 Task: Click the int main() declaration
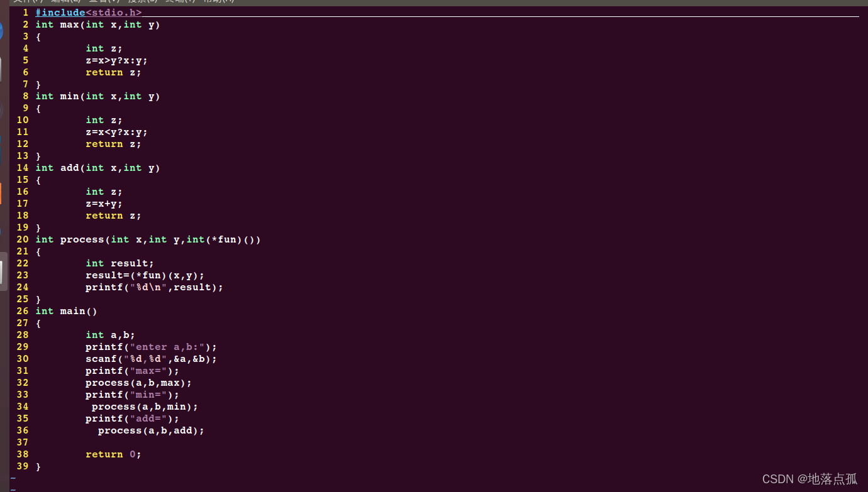click(x=67, y=311)
